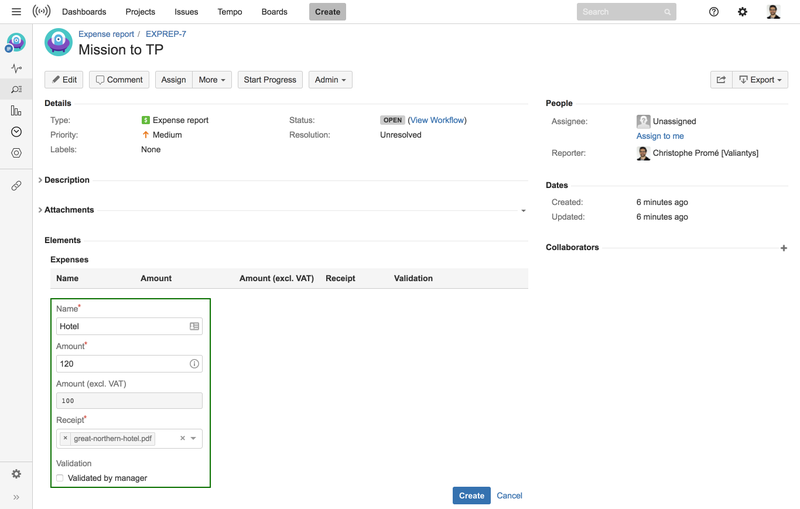Click the blue Create button in form
Viewport: 800px width, 509px height.
tap(471, 495)
